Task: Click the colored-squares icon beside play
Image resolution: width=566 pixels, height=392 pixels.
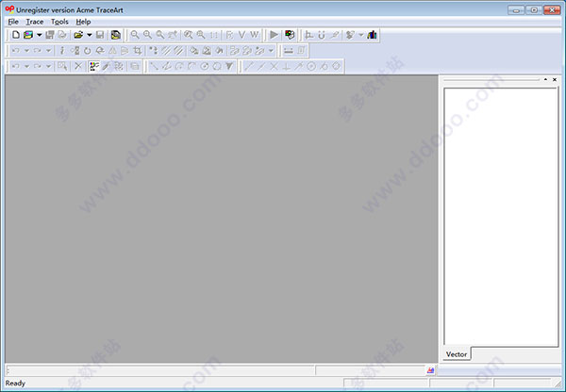Action: (x=290, y=35)
